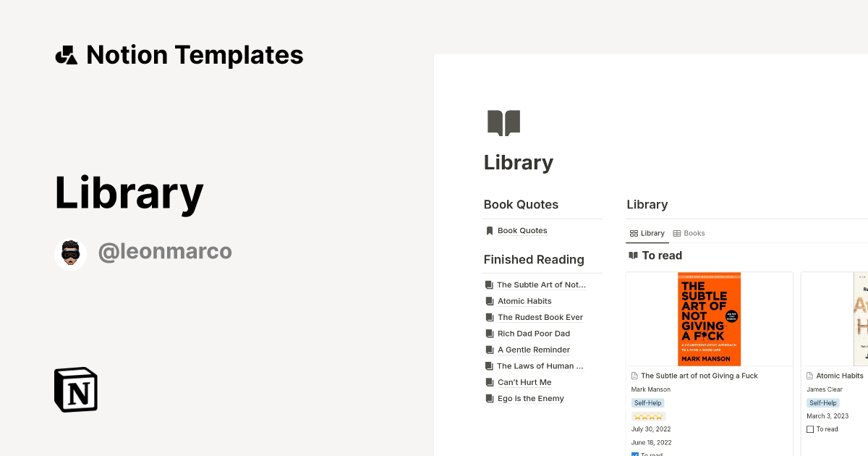Open Atomic Habits in Finished Reading list
The height and width of the screenshot is (456, 868).
click(x=524, y=301)
